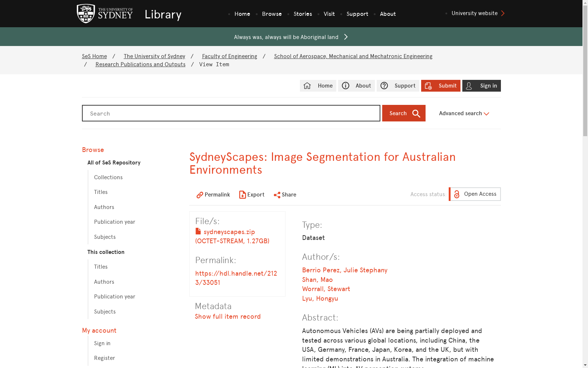Click the Permalink action link
The height and width of the screenshot is (368, 588).
click(x=213, y=195)
